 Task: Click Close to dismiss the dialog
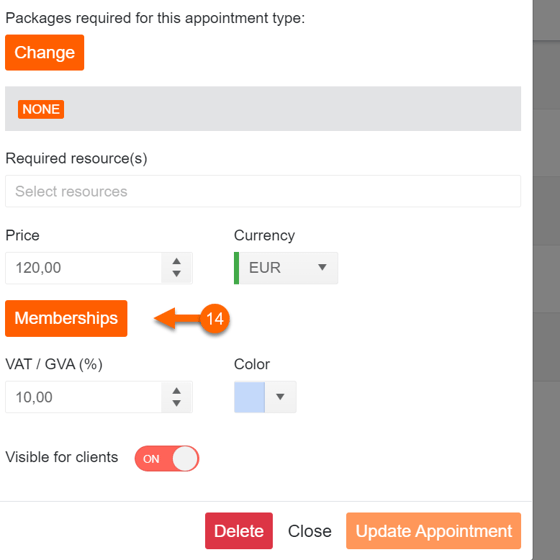(310, 531)
